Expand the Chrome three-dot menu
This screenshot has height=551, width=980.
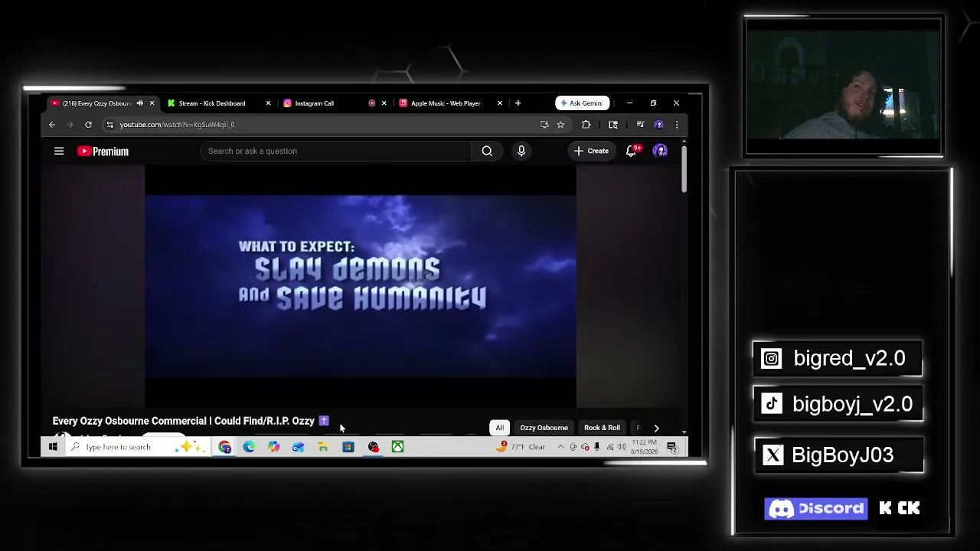676,125
